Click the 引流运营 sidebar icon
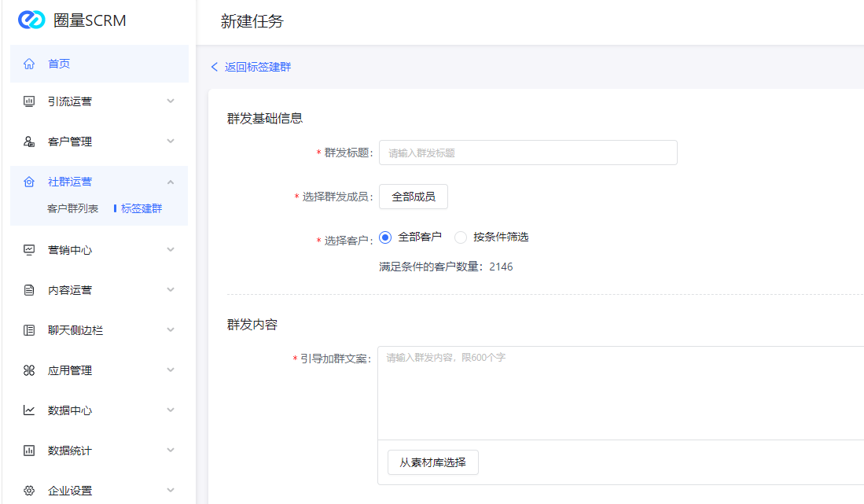 click(x=29, y=101)
